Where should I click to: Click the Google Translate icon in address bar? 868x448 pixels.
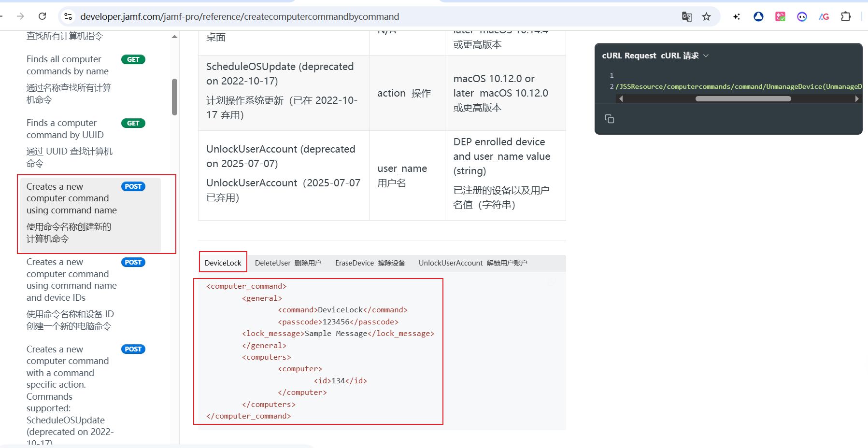pyautogui.click(x=686, y=17)
